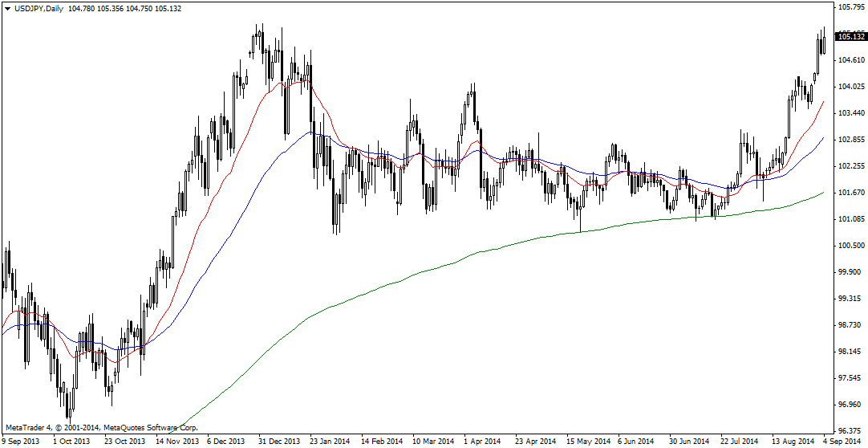Click the 102.255 price scale label
The height and width of the screenshot is (448, 868).
tap(851, 166)
